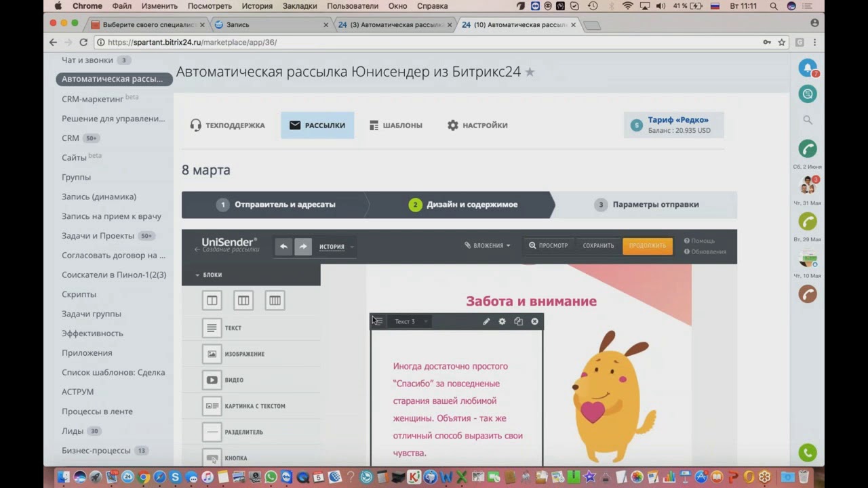Click the Забота и внимание heading
This screenshot has height=488, width=868.
531,301
